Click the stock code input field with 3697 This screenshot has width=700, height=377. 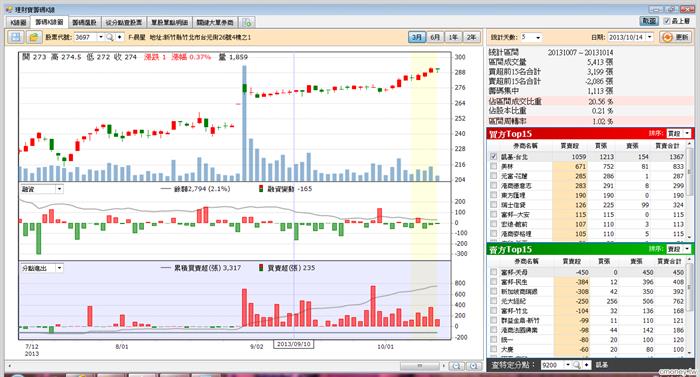click(x=85, y=37)
